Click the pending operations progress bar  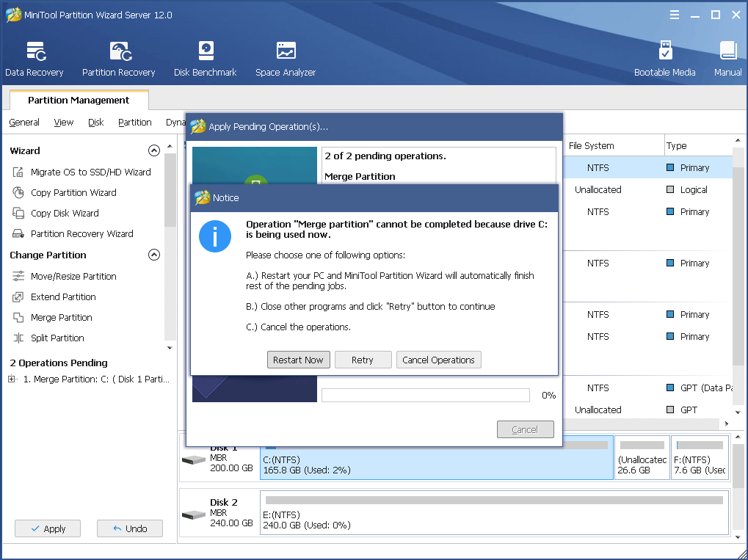(x=426, y=395)
